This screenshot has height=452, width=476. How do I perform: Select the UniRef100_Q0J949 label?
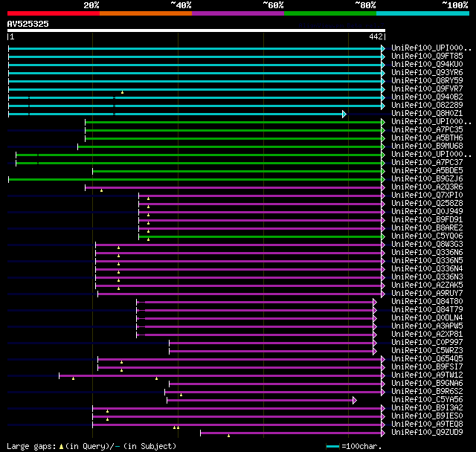427,212
